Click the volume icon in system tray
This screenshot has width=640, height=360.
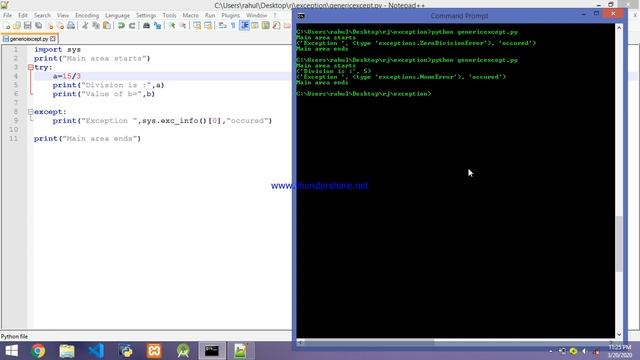(x=585, y=351)
